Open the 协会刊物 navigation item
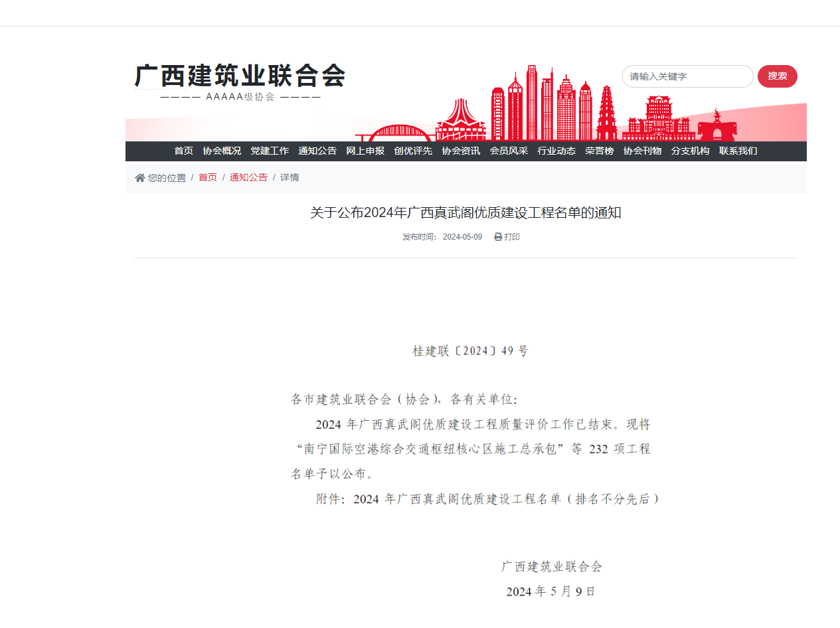This screenshot has height=628, width=840. coord(642,151)
